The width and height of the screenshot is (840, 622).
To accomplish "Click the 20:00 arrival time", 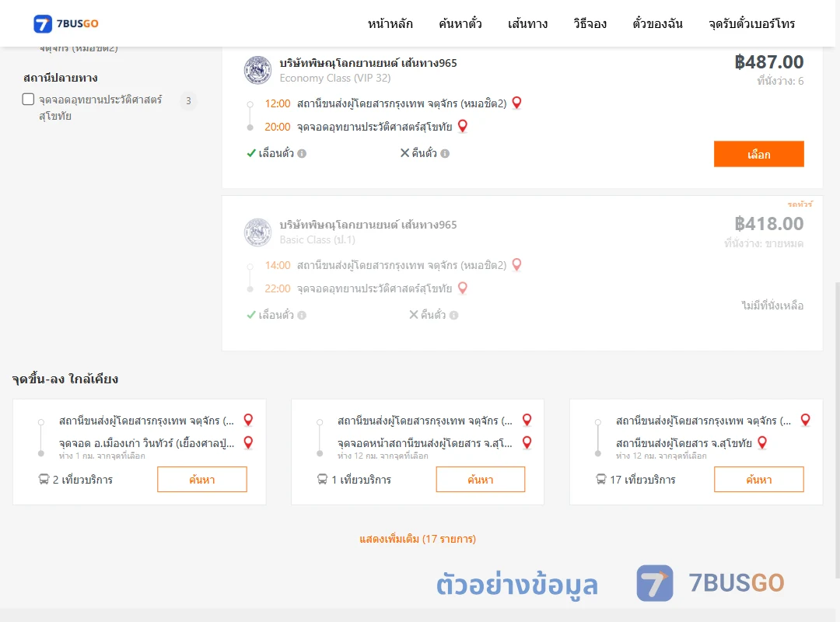I will pyautogui.click(x=278, y=127).
